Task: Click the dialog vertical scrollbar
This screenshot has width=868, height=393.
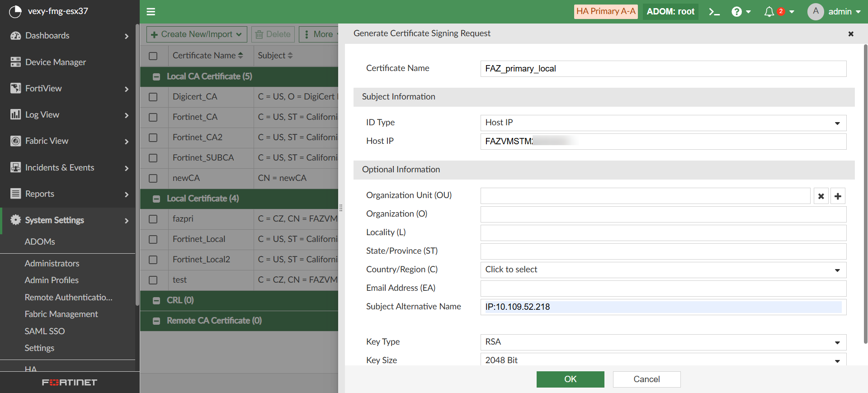Action: coord(865,194)
